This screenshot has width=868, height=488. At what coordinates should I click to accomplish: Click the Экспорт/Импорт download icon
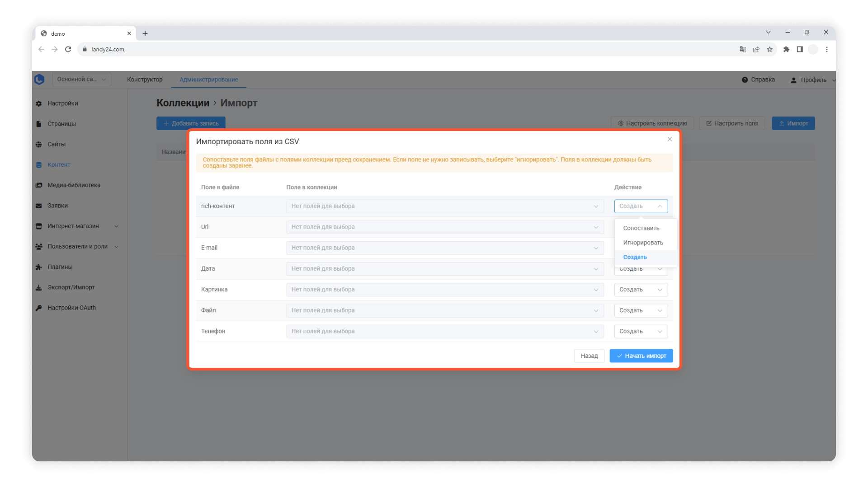[39, 287]
